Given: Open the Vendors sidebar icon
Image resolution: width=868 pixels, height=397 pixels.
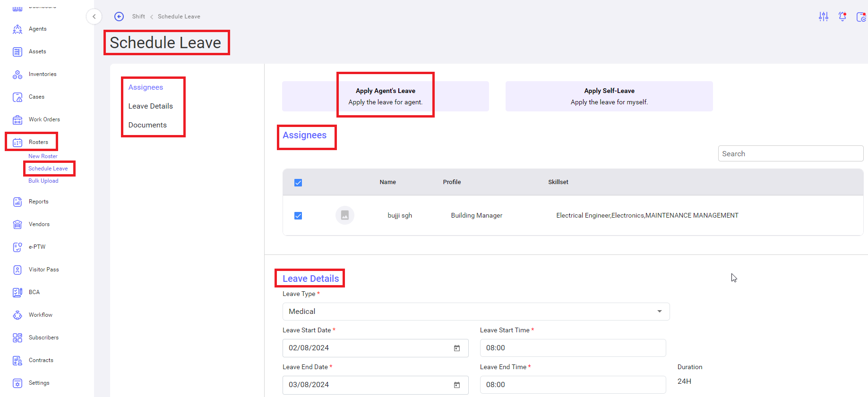Looking at the screenshot, I should point(17,225).
